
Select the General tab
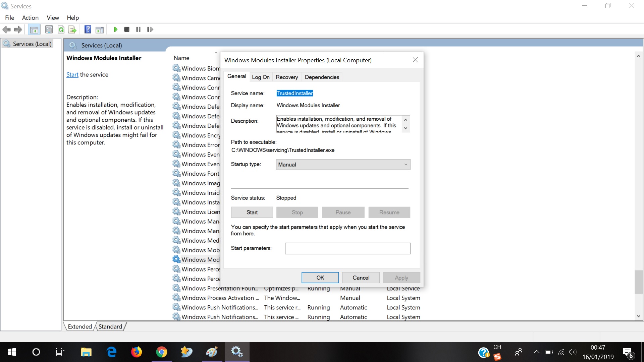point(237,76)
